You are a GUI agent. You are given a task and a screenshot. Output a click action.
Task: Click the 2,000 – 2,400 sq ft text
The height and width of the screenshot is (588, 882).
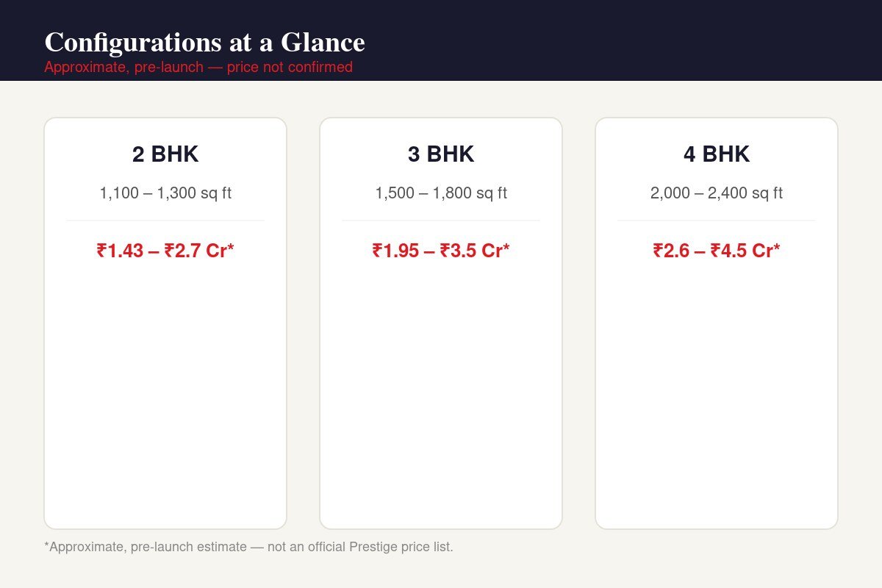717,193
